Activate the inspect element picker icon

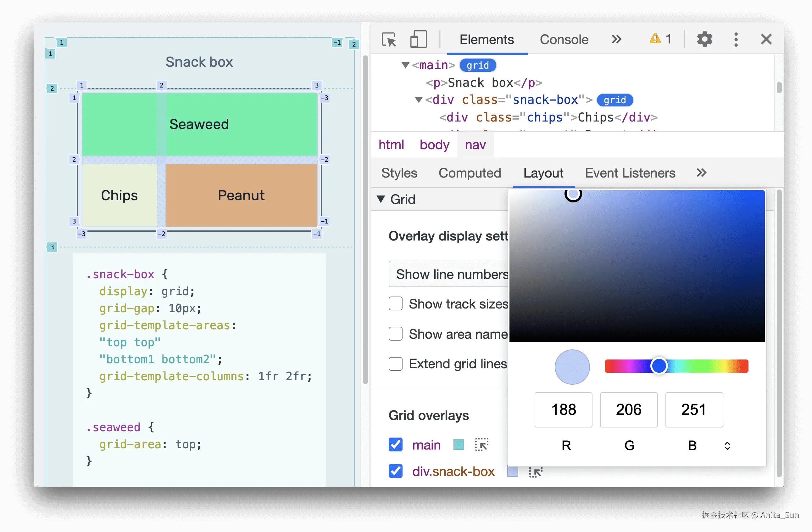tap(389, 40)
